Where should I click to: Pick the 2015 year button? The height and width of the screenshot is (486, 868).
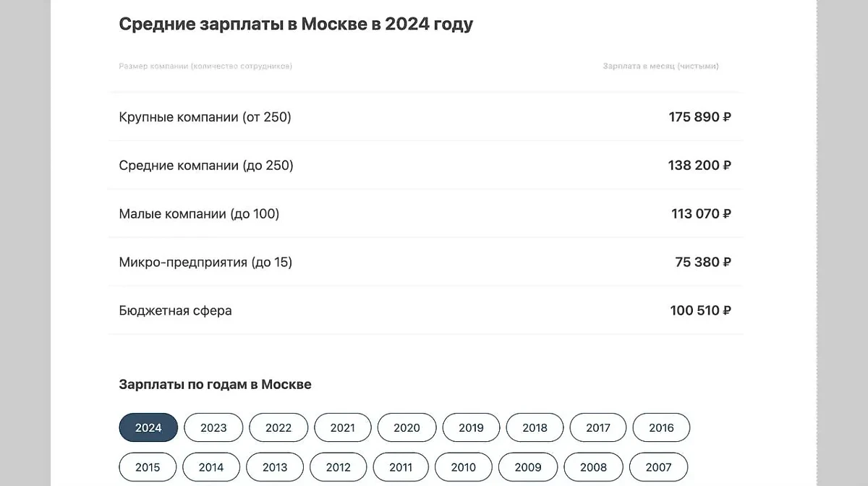point(148,467)
